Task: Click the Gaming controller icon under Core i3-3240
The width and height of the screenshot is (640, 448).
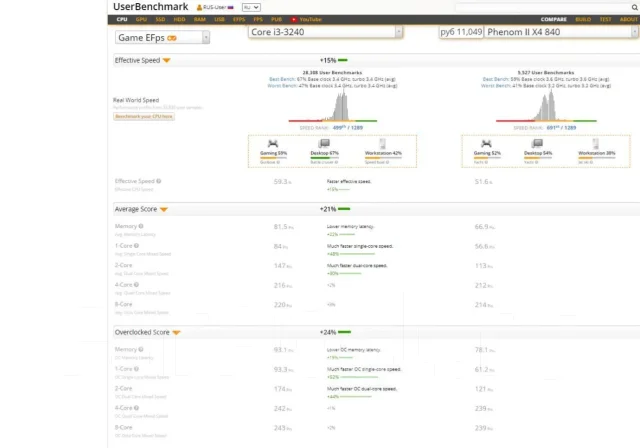Action: tap(273, 144)
